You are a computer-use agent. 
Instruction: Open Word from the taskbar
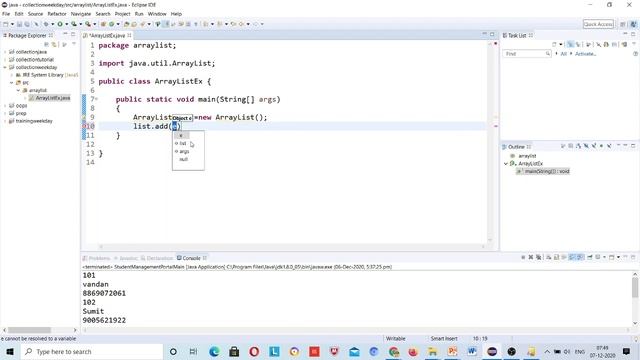pos(472,351)
